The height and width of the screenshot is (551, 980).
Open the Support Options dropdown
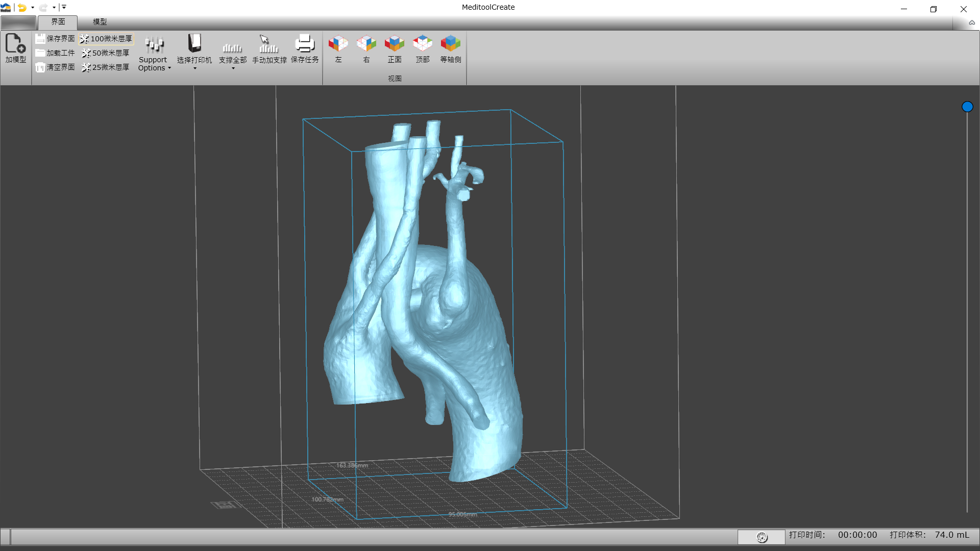coord(154,64)
